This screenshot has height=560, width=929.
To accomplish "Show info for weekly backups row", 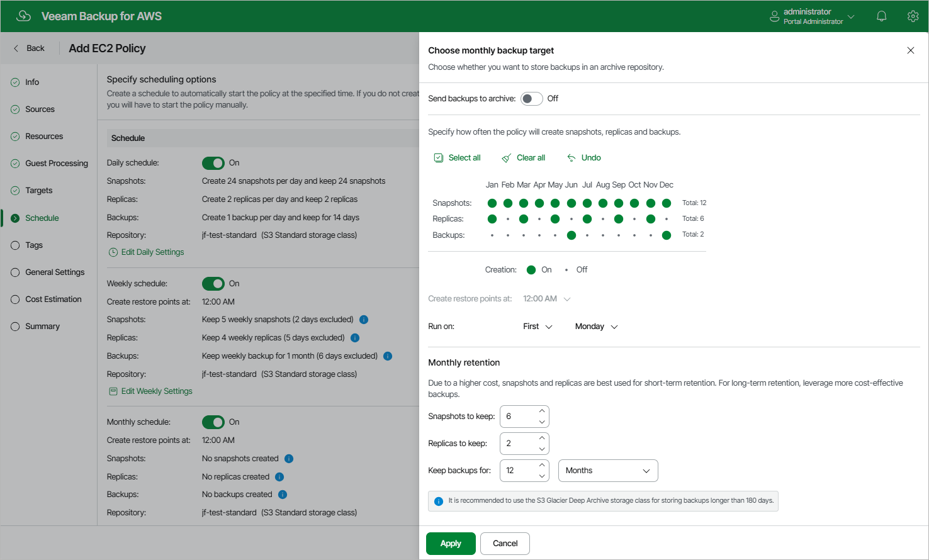I will [388, 356].
